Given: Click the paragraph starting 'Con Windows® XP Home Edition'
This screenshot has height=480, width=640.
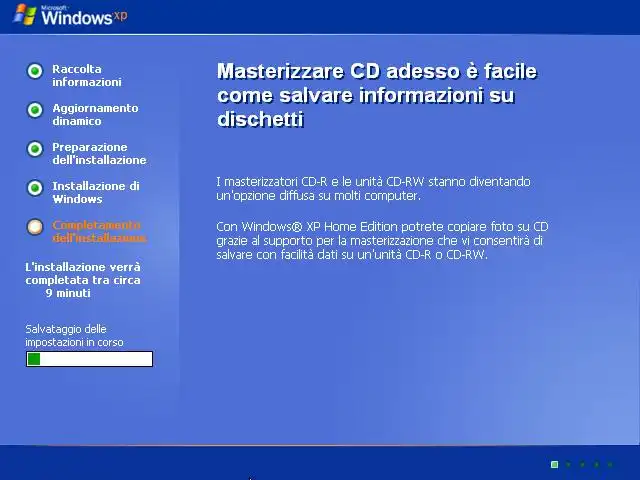Looking at the screenshot, I should (x=382, y=240).
